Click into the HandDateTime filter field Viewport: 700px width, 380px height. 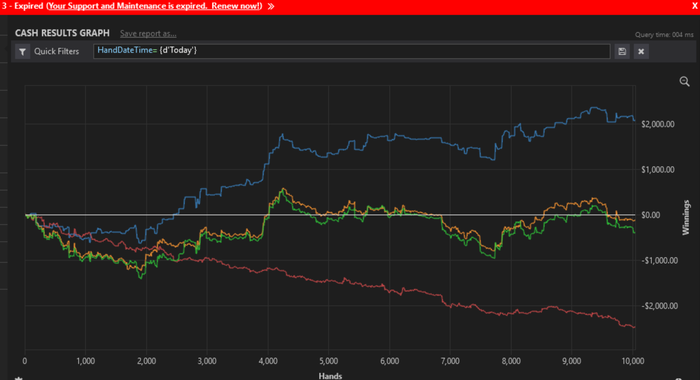pyautogui.click(x=351, y=51)
